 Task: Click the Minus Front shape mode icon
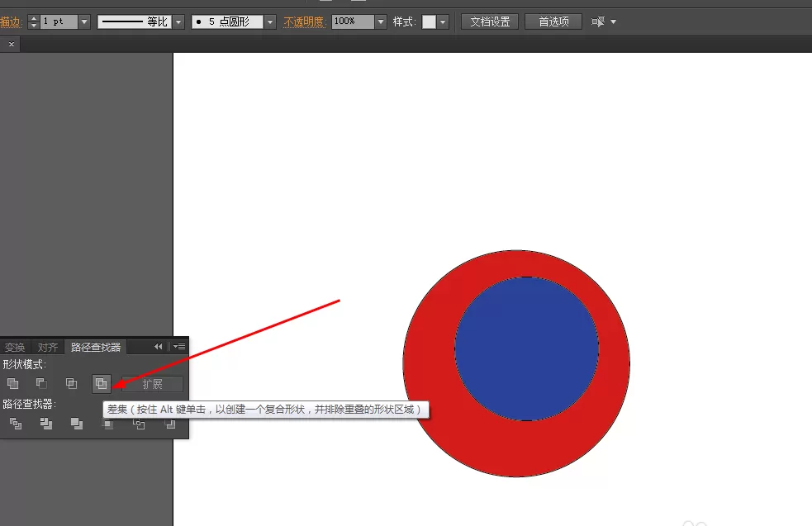tap(41, 384)
